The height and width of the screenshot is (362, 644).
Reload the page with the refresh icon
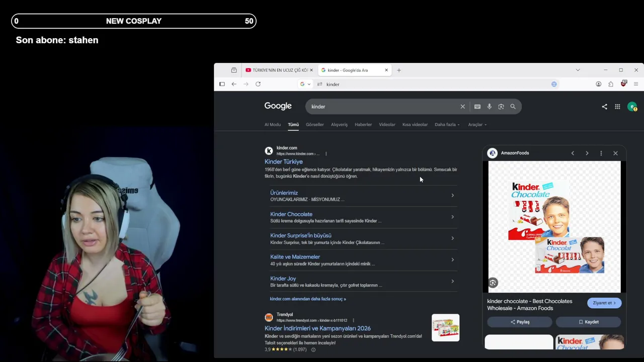click(x=258, y=84)
